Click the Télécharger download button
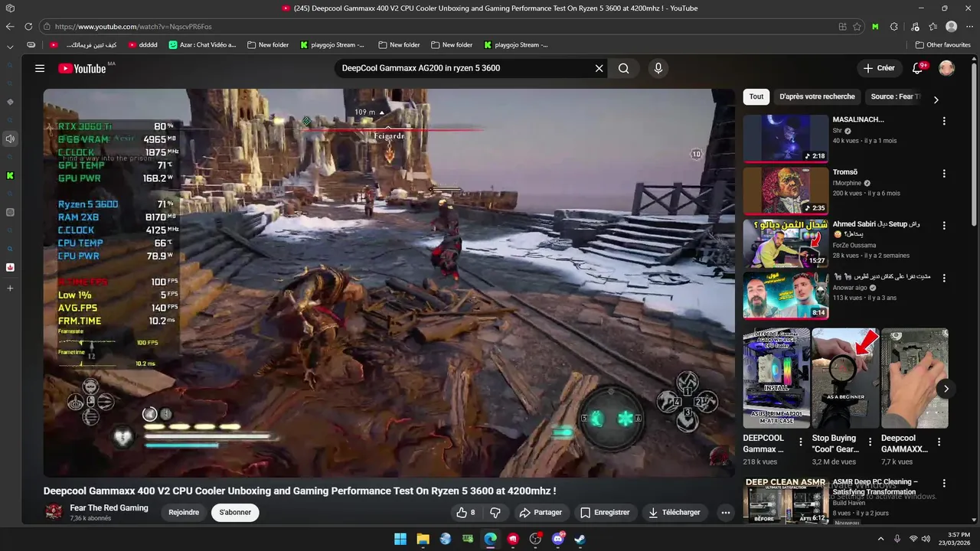Viewport: 980px width, 551px height. pos(675,513)
